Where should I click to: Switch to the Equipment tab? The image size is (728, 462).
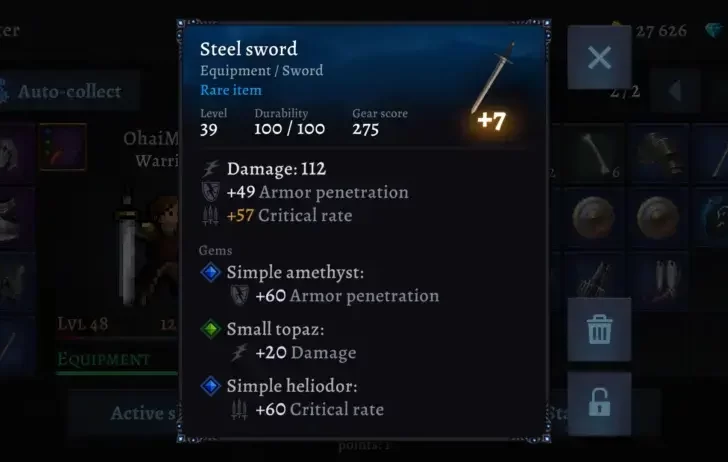point(104,359)
